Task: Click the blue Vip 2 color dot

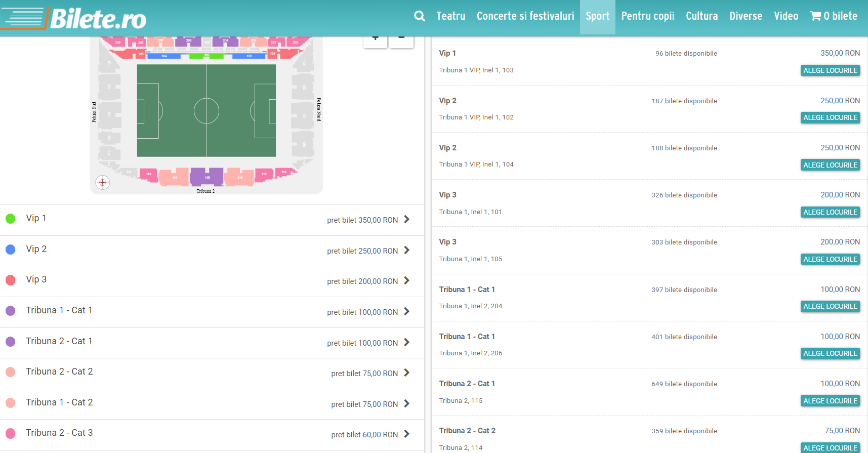Action: (10, 250)
